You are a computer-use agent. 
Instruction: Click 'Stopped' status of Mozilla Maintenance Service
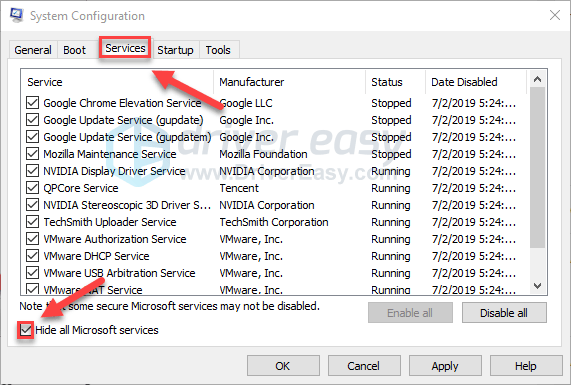[x=391, y=154]
